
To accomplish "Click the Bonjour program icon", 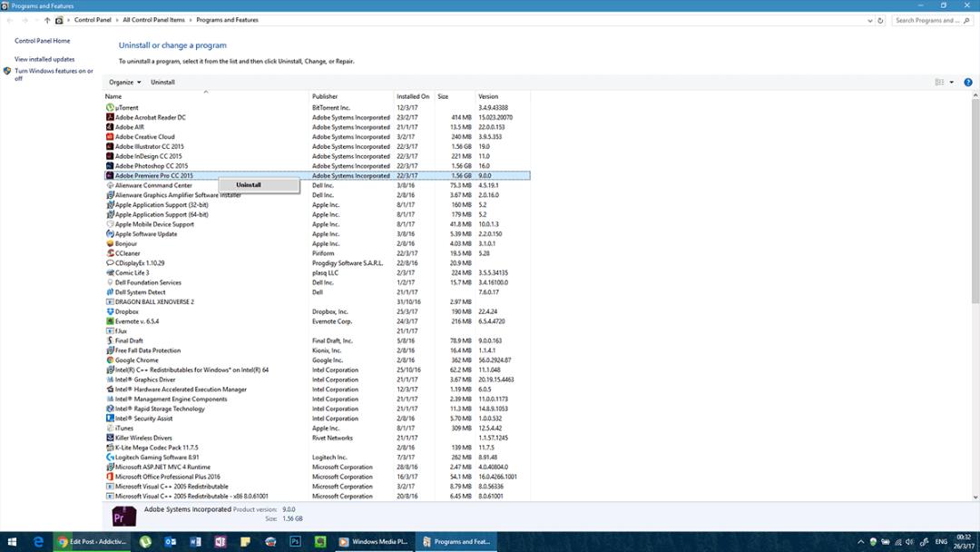I will tap(110, 244).
